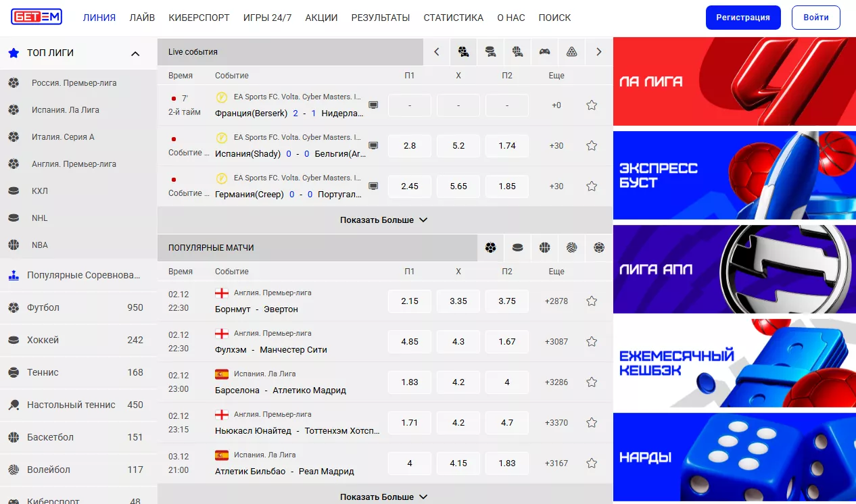Expand Live events with Показать Больше

click(x=384, y=220)
